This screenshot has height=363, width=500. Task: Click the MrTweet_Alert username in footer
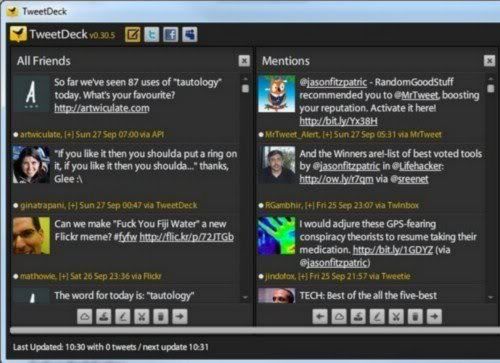293,134
